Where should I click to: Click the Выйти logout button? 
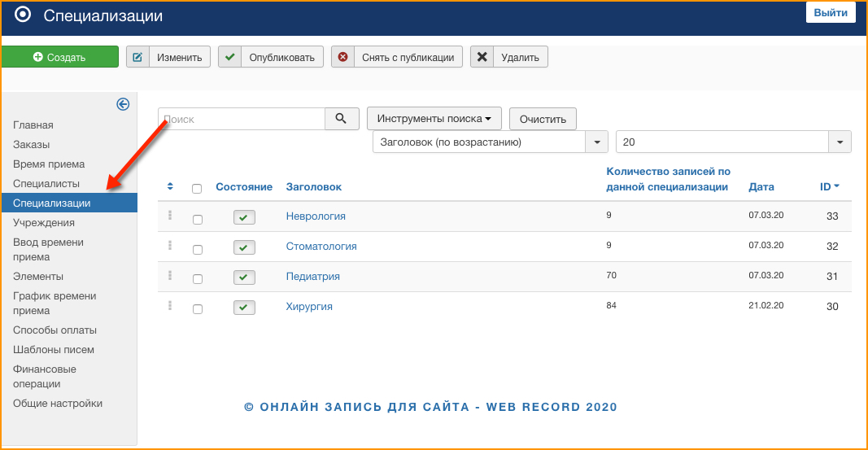(831, 13)
